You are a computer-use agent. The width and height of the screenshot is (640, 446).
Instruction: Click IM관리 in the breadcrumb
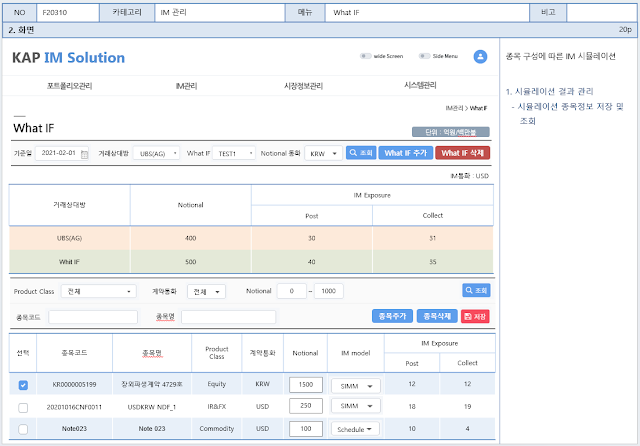click(454, 108)
